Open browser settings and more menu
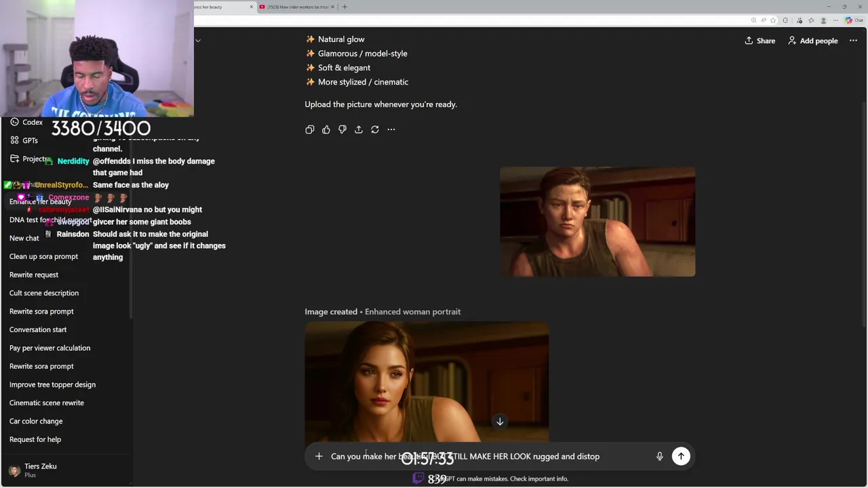 [x=837, y=20]
